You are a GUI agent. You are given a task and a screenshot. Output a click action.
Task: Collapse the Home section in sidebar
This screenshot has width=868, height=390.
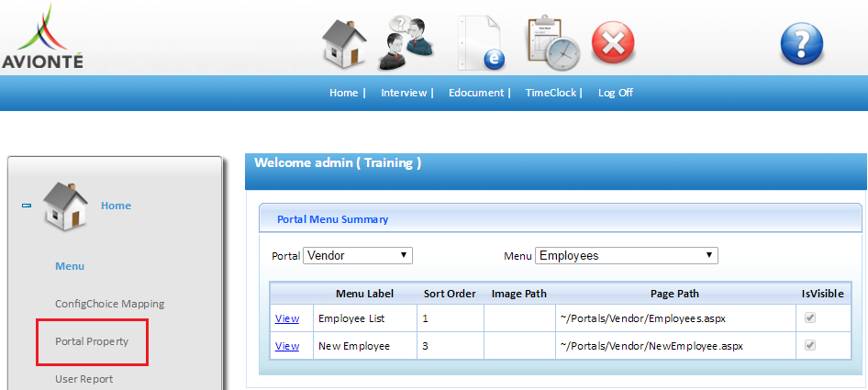(27, 206)
